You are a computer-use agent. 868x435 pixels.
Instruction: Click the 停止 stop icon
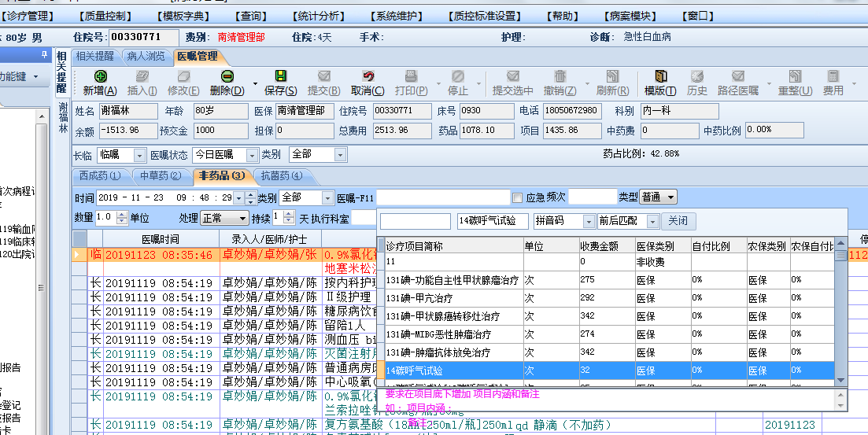[x=458, y=76]
